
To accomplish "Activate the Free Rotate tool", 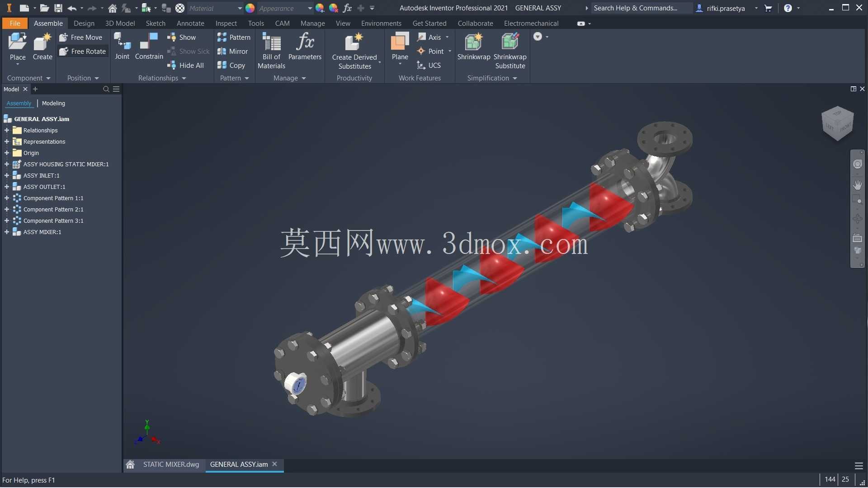I will (83, 52).
